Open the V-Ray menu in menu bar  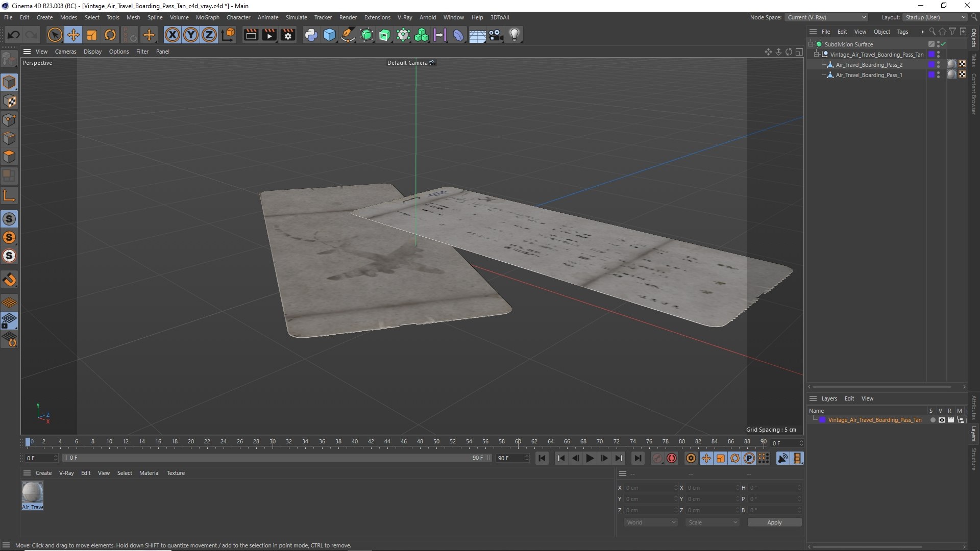coord(404,17)
